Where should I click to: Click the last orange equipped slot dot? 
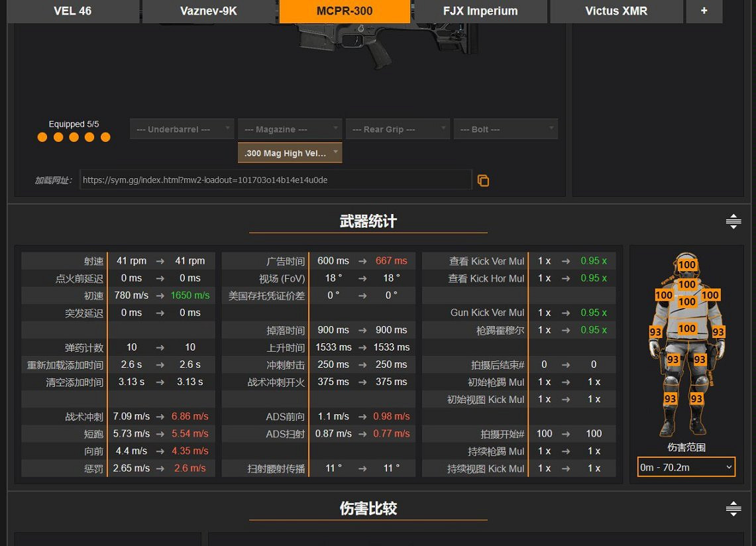point(105,137)
